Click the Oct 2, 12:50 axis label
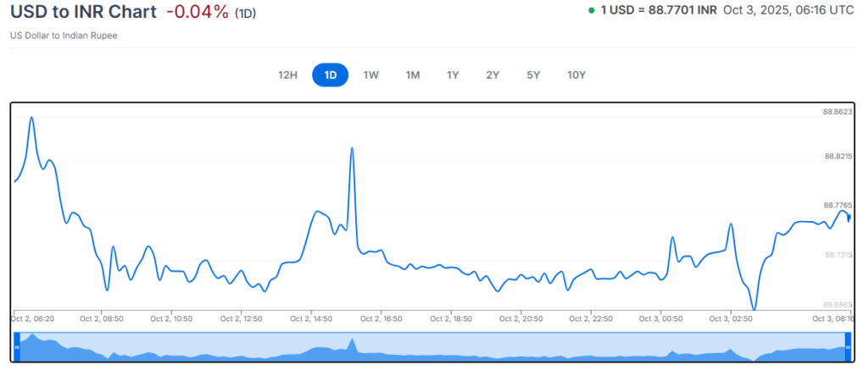Viewport: 868px width, 377px height. (x=242, y=319)
